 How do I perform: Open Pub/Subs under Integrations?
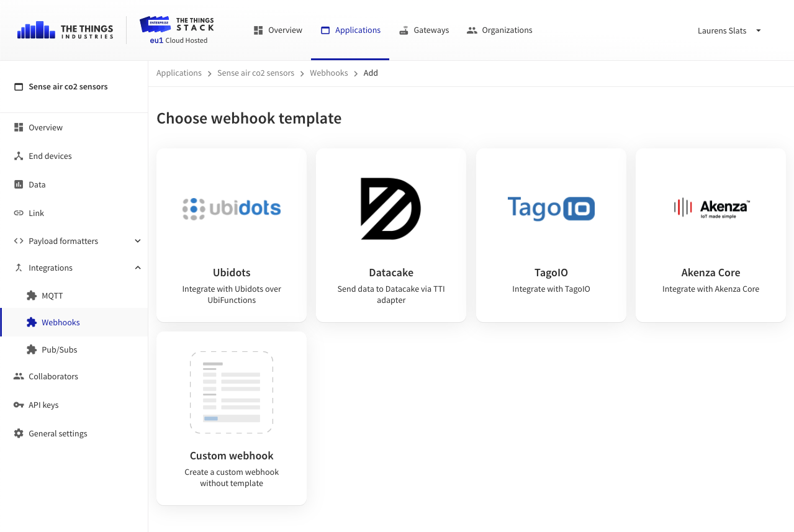click(74, 349)
